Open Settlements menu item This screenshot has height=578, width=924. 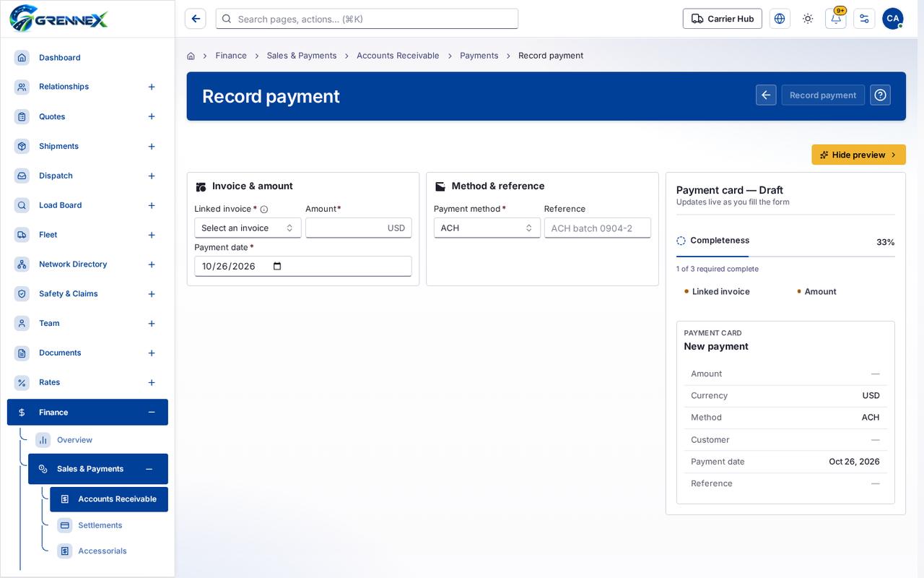click(109, 525)
